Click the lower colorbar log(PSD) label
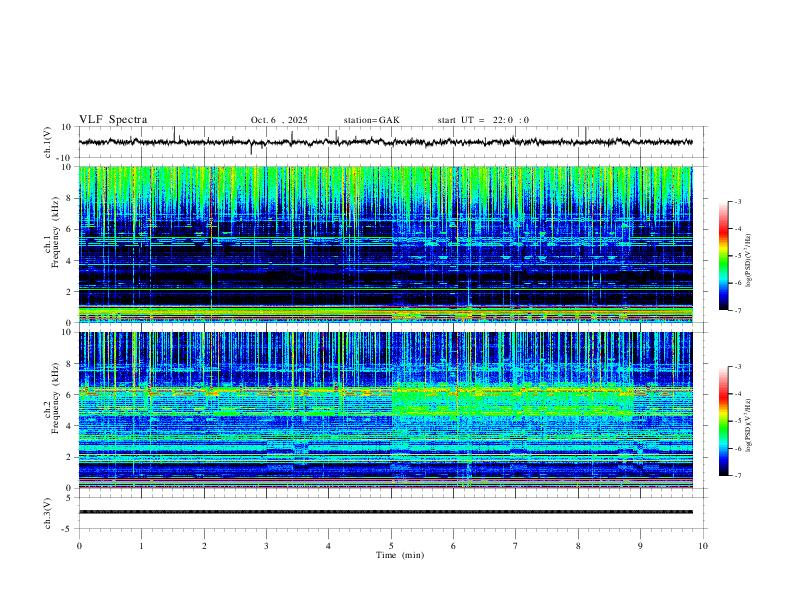Viewport: 792px width, 612px height. tap(749, 425)
